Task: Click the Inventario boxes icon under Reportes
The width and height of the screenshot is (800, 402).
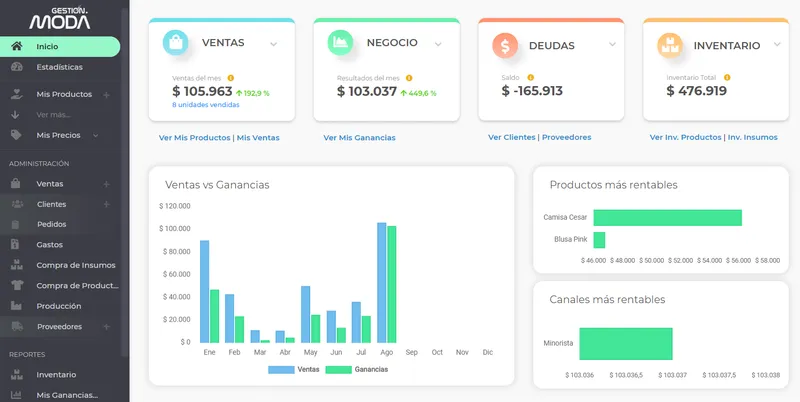Action: 17,374
